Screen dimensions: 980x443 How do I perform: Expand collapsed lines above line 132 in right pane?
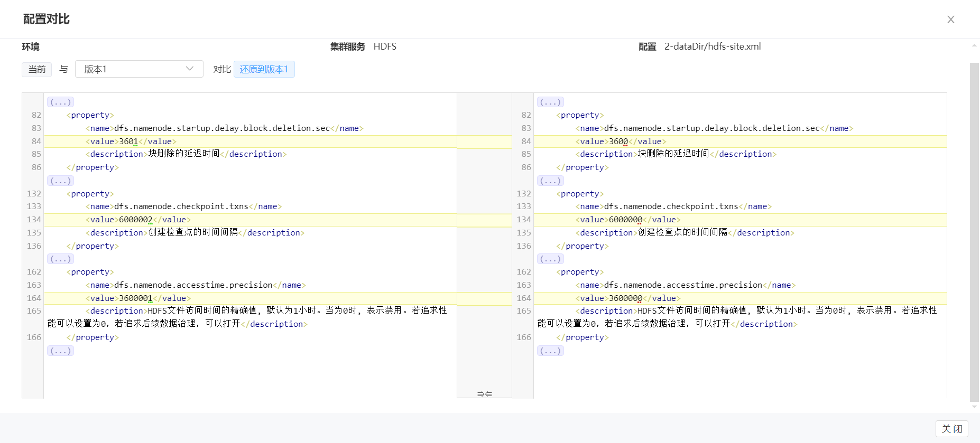coord(550,181)
